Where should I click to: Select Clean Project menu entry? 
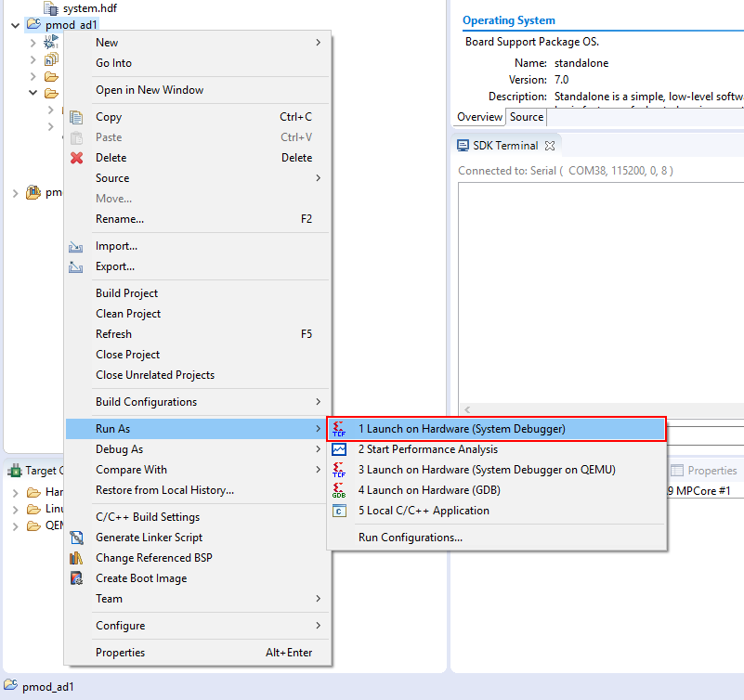[x=198, y=314]
